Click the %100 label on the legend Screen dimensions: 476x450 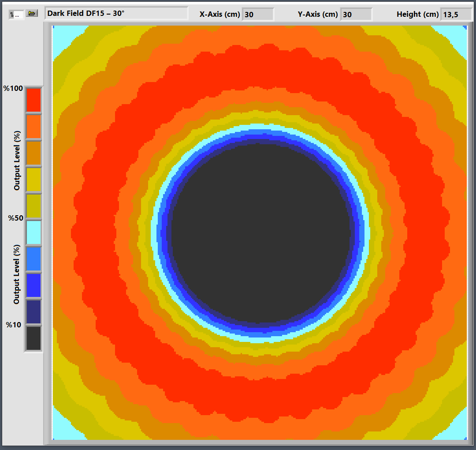(x=12, y=89)
